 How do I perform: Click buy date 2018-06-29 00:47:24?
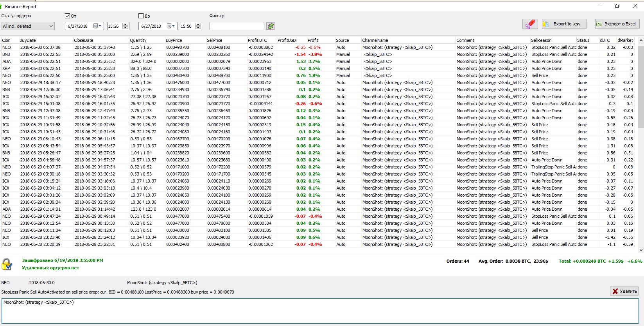(x=40, y=216)
